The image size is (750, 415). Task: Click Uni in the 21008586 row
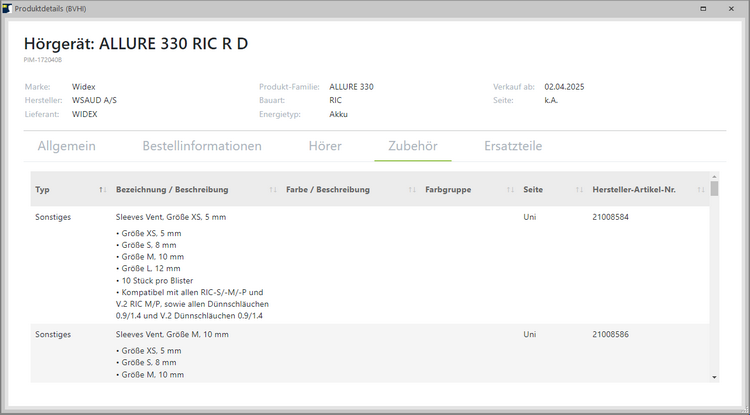coord(529,335)
